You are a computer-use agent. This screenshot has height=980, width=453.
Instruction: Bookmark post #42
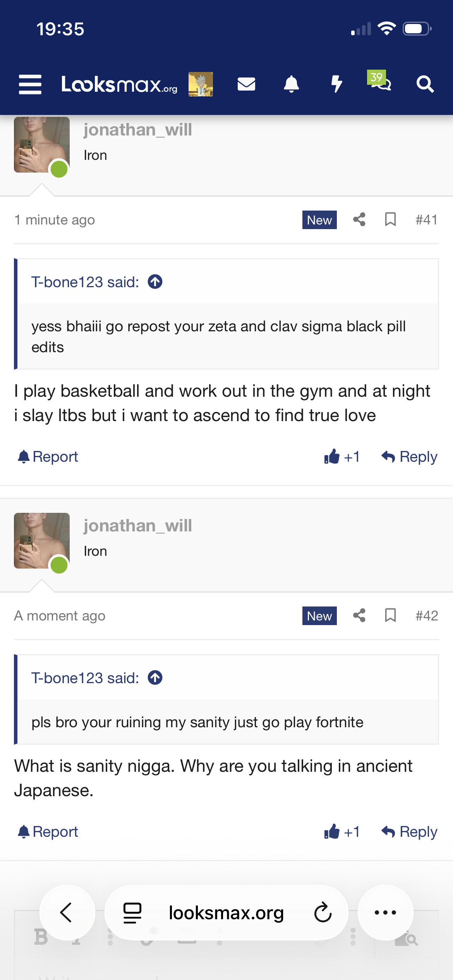[x=390, y=615]
